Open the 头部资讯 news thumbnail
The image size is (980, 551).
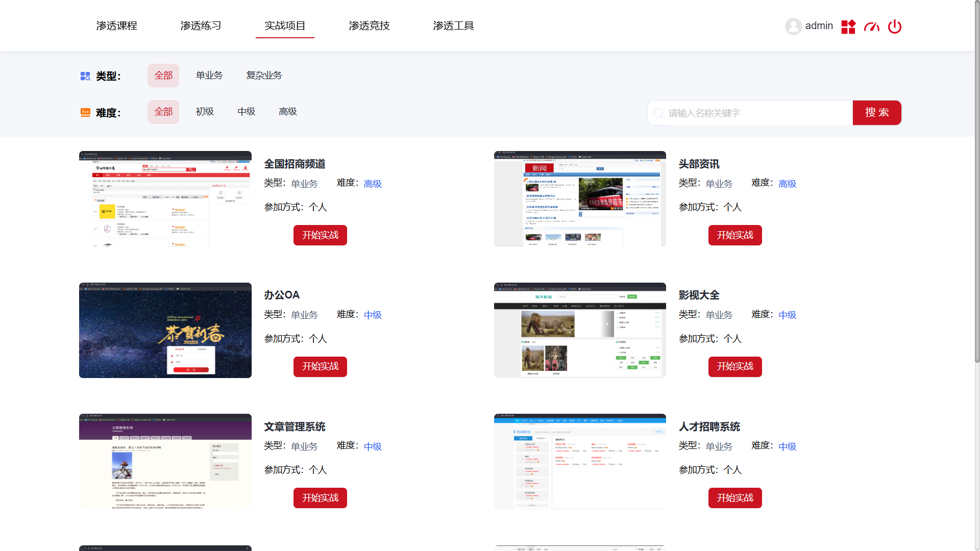click(580, 199)
